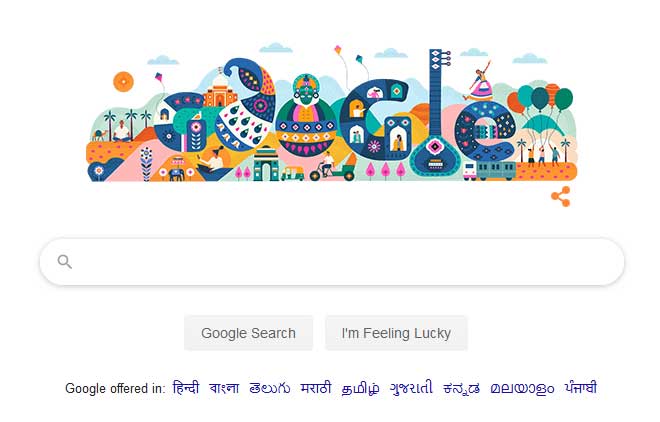Open the Malayalam (മലയാളം) language link
This screenshot has width=660, height=422.
click(x=522, y=388)
